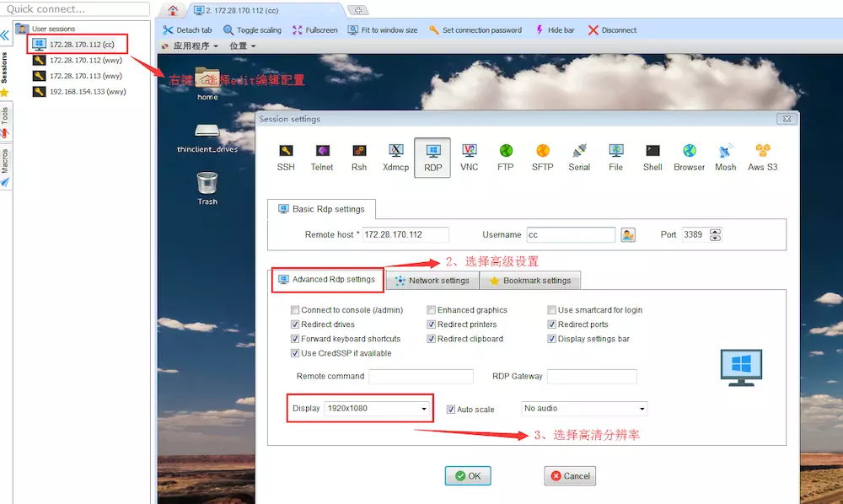Toggle Redirect drives checkbox
The height and width of the screenshot is (504, 843).
click(x=294, y=324)
